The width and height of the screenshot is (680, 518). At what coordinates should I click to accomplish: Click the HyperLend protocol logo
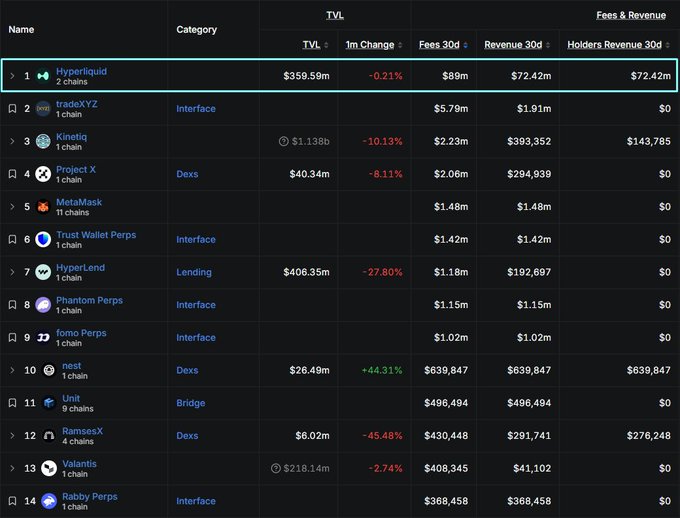43,272
